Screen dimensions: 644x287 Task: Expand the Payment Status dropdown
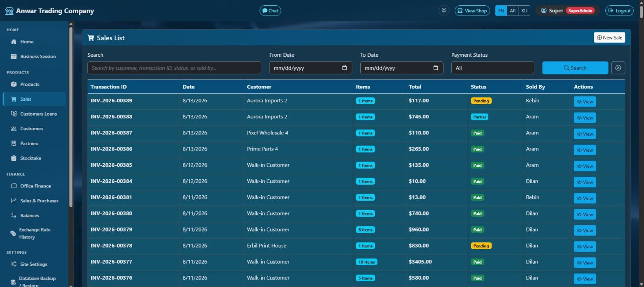click(492, 68)
